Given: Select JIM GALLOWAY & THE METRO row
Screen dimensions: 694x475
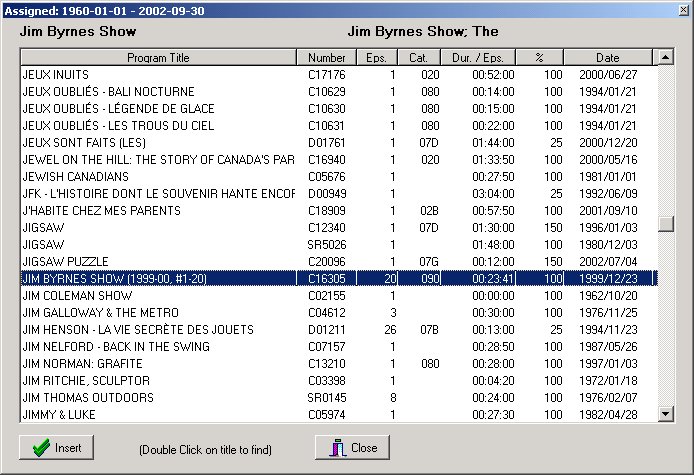Looking at the screenshot, I should (x=339, y=313).
